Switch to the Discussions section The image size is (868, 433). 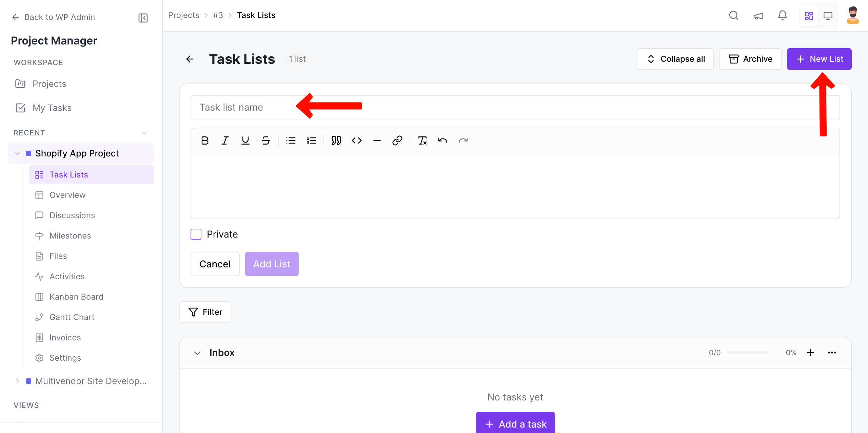(x=72, y=215)
